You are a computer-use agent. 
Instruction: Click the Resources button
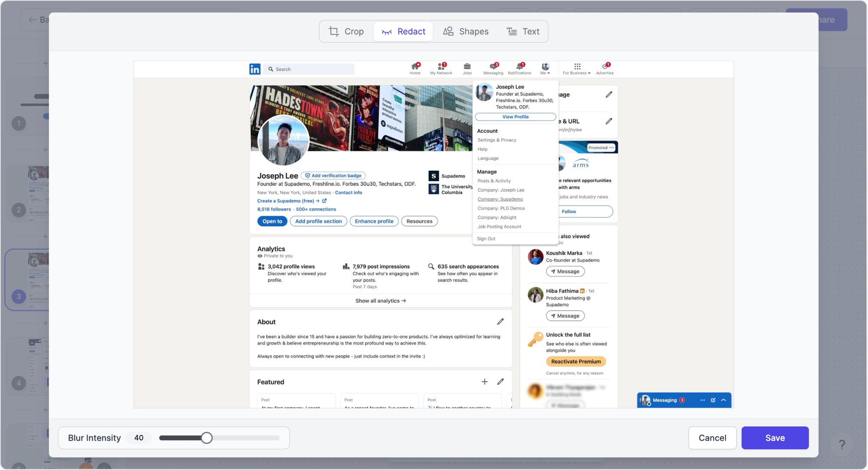pyautogui.click(x=419, y=221)
